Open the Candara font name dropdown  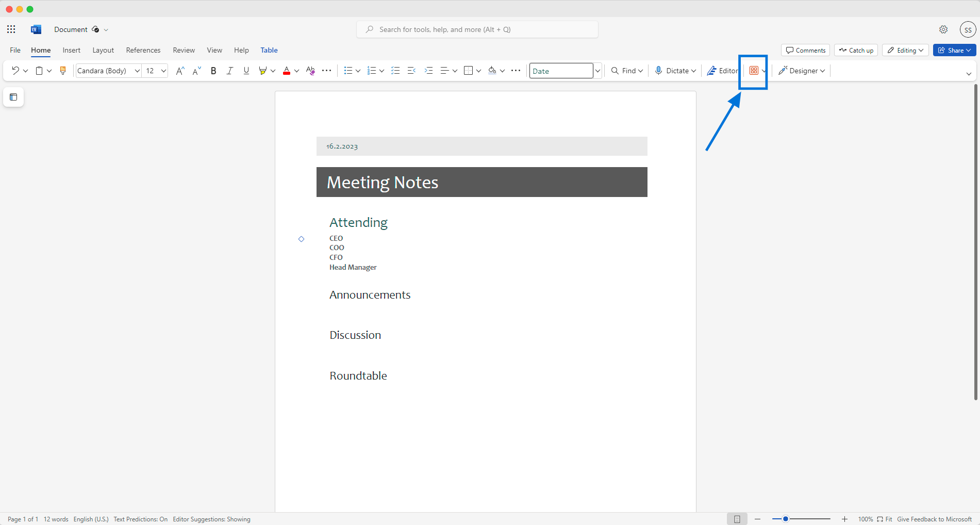click(x=137, y=71)
